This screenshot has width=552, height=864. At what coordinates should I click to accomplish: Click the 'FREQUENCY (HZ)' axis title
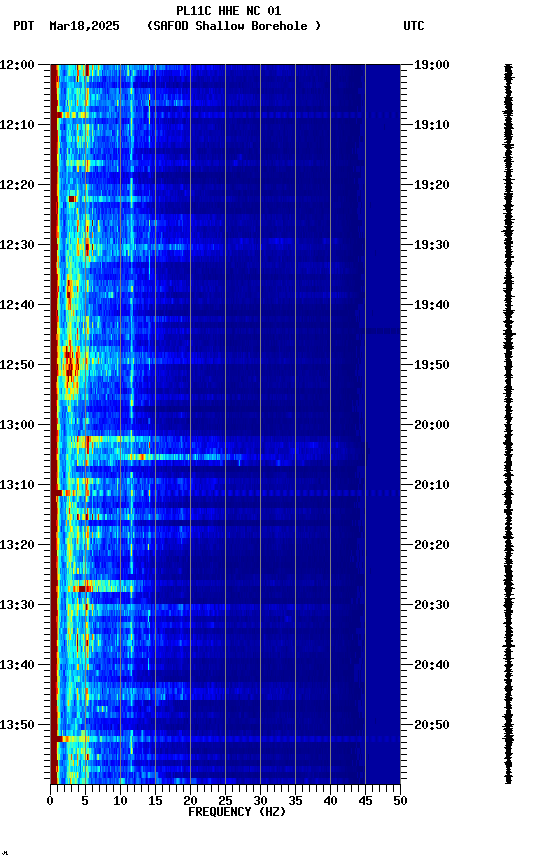tap(237, 813)
